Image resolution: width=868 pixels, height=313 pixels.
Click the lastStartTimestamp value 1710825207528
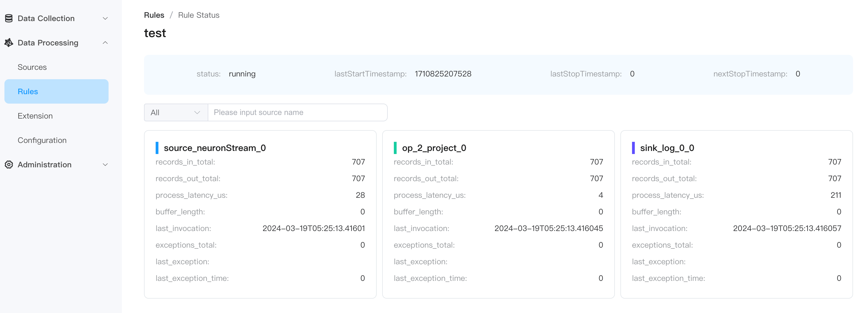[x=443, y=74]
